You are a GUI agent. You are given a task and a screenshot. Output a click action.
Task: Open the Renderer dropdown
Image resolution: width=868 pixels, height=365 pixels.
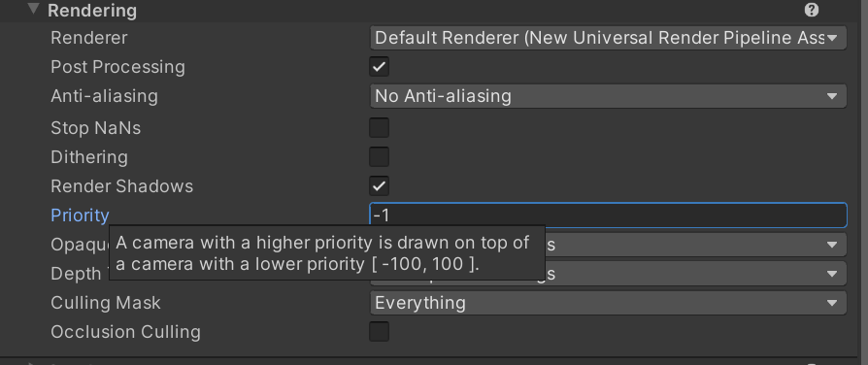(608, 38)
